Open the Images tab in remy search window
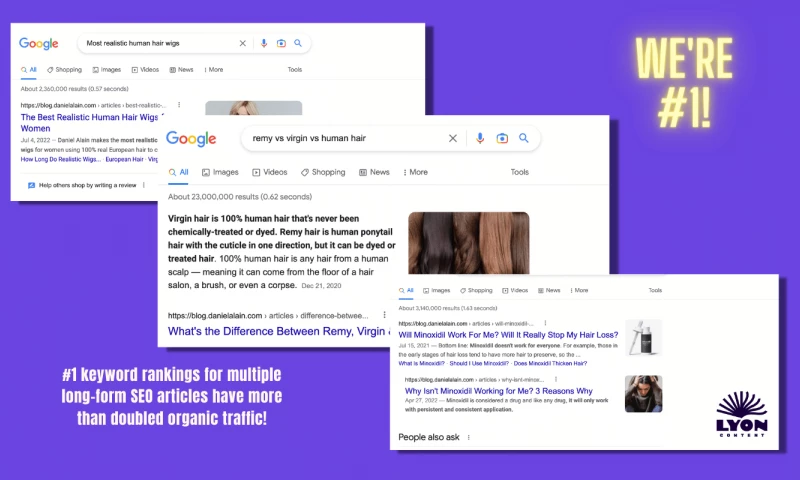 220,172
